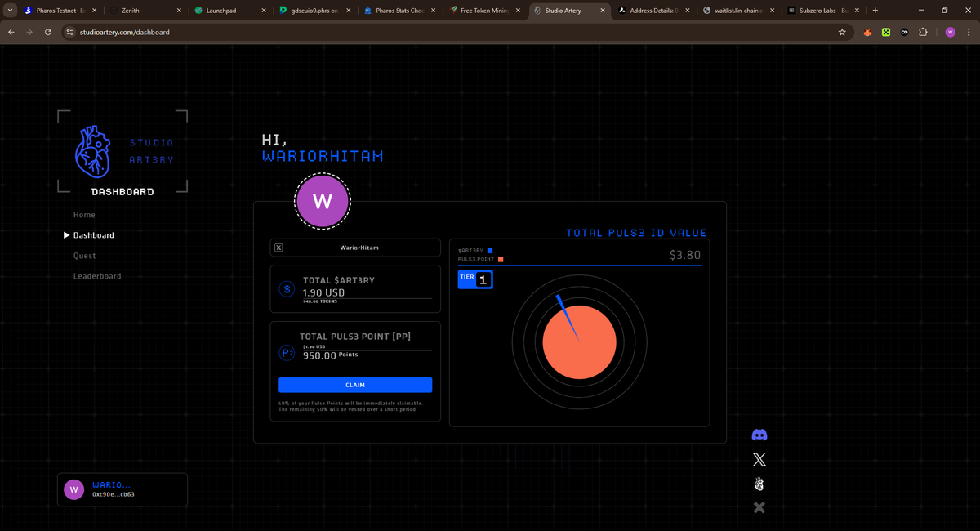This screenshot has width=980, height=531.
Task: Click the 1.90 USD amount
Action: click(x=323, y=292)
